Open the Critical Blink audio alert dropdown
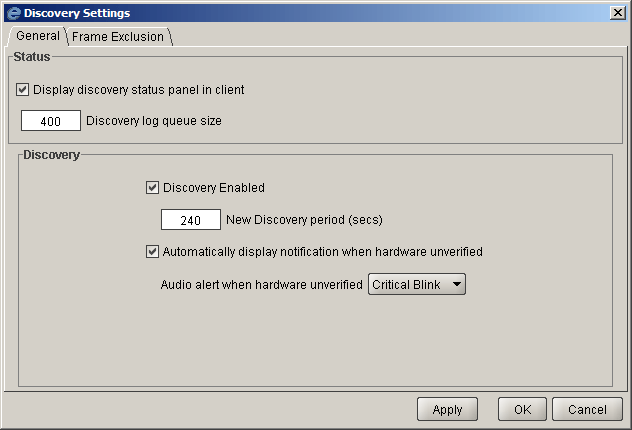 click(417, 285)
